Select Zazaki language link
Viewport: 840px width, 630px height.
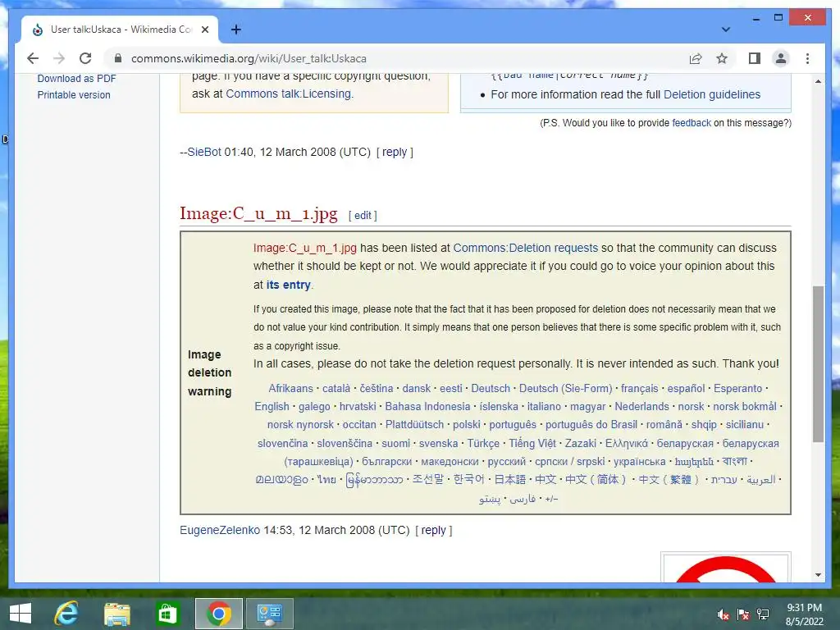(581, 444)
